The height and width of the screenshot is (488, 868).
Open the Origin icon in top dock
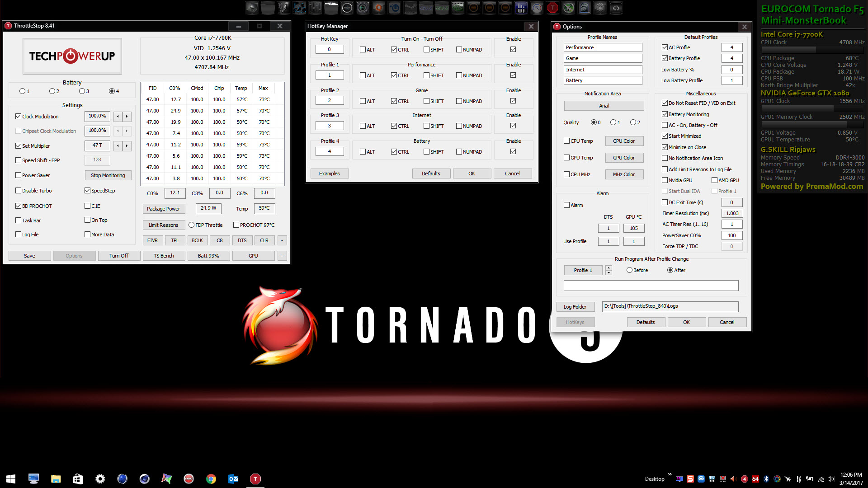pyautogui.click(x=378, y=8)
